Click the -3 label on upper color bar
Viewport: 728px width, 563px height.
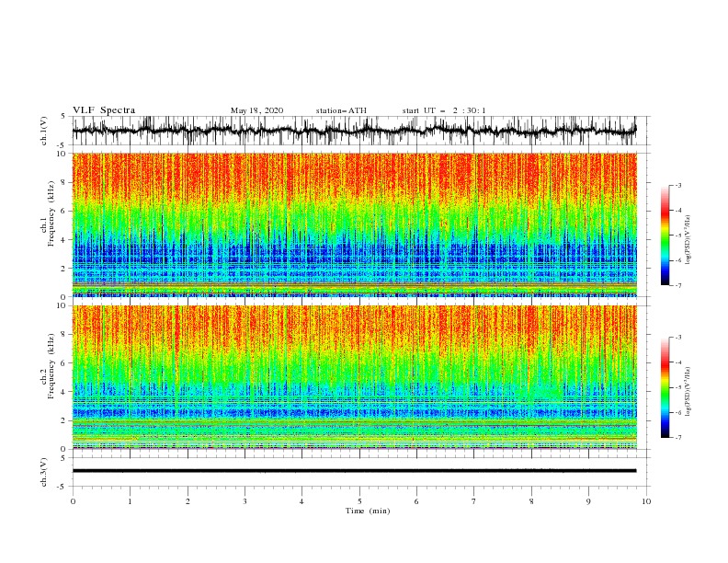click(678, 185)
